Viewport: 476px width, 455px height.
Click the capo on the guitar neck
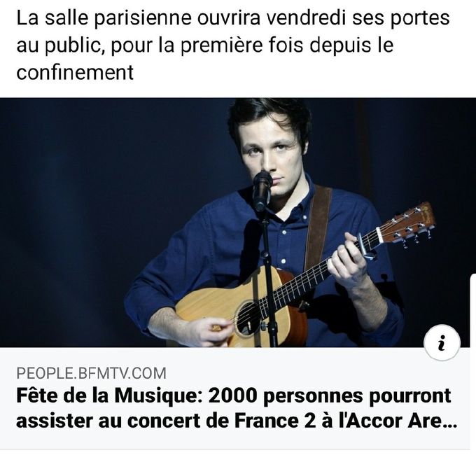365,246
